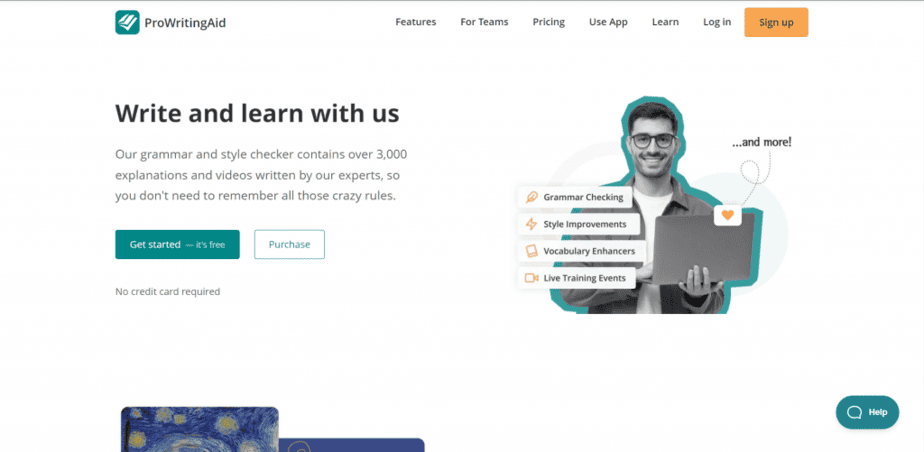Expand the Learn navigation menu
924x452 pixels.
click(665, 22)
